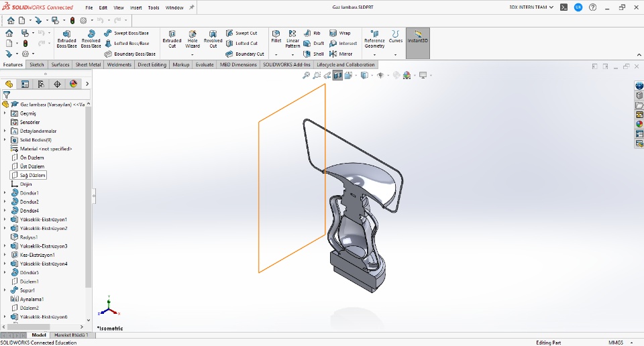
Task: Apply the Fillet tool
Action: point(276,36)
